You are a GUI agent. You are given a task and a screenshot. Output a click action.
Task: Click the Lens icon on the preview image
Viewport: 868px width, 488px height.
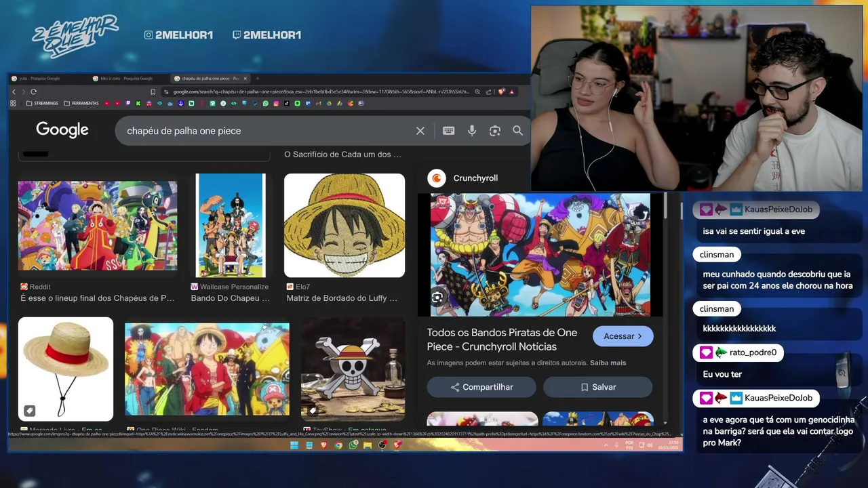point(437,297)
